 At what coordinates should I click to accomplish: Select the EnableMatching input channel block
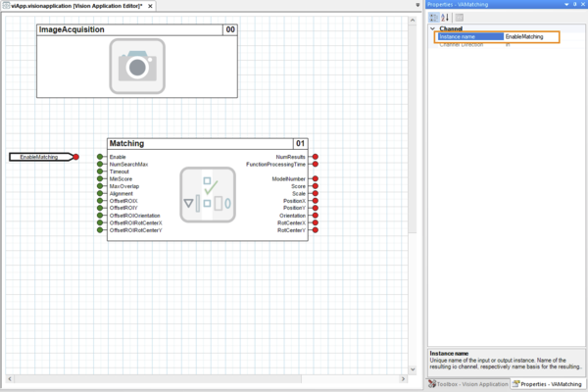point(40,157)
